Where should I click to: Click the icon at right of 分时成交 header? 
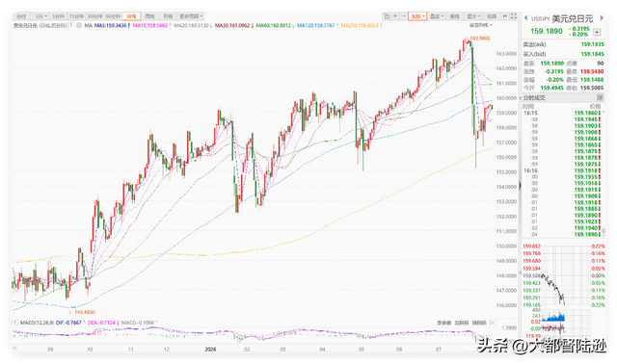tap(600, 97)
